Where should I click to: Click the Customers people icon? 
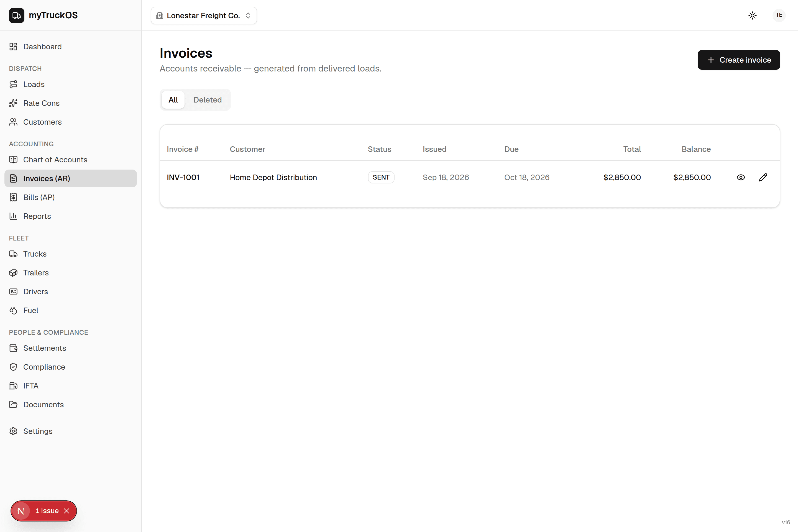tap(13, 122)
